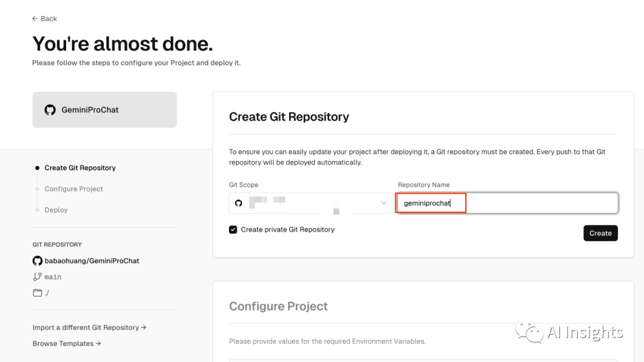The height and width of the screenshot is (362, 644).
Task: Uncheck Create private Git Repository checkbox
Action: point(233,230)
